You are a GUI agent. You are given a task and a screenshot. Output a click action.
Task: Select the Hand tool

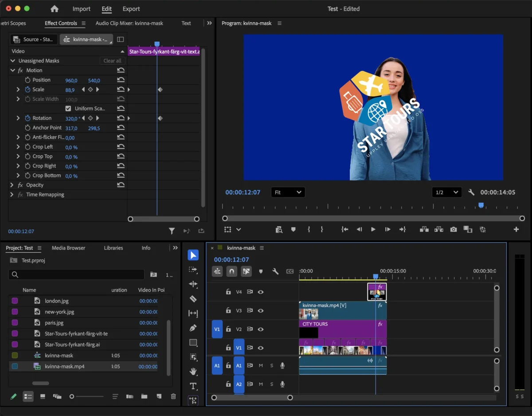[x=193, y=371]
